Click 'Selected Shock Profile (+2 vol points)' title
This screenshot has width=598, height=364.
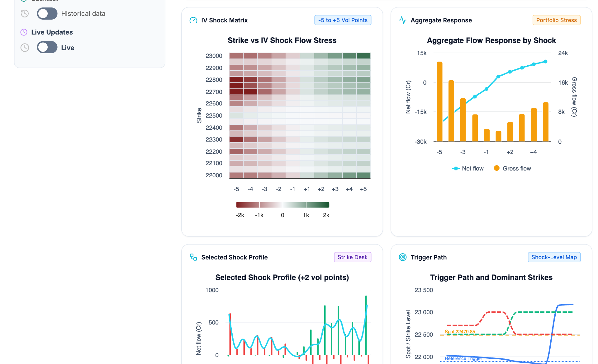[282, 278]
